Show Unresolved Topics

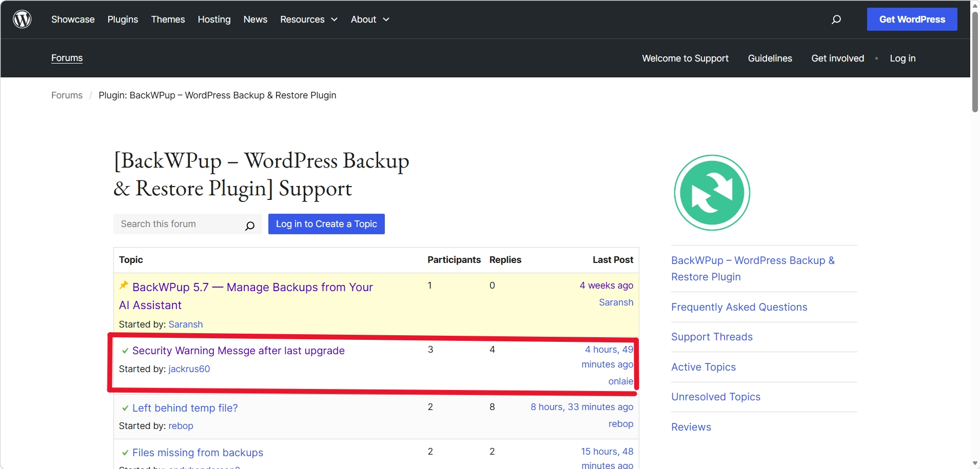(716, 397)
